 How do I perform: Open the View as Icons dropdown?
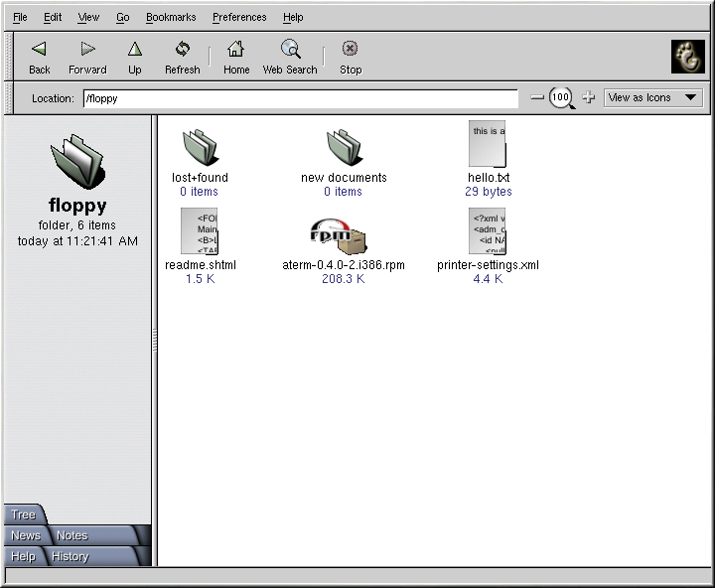click(653, 97)
